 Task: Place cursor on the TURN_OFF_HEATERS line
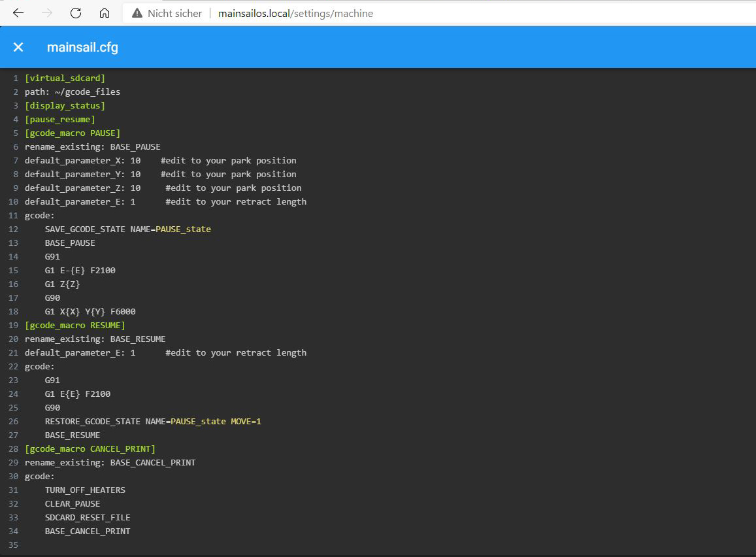pyautogui.click(x=85, y=490)
